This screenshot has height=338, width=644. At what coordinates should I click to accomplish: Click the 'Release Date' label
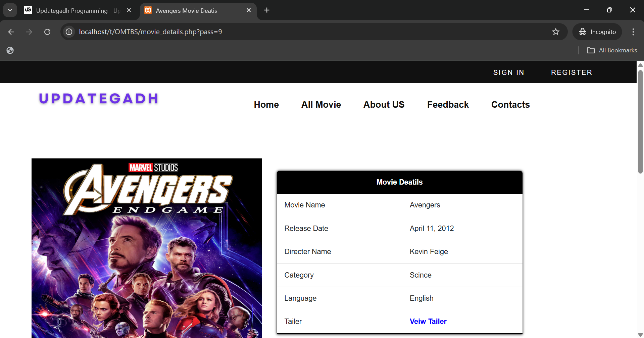(x=306, y=229)
